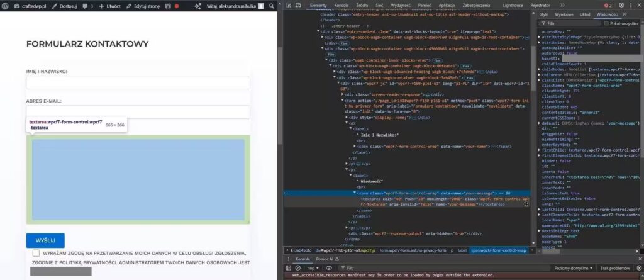Viewport: 644px width, 280px height.
Task: Click the red error count badge
Action: point(608,5)
